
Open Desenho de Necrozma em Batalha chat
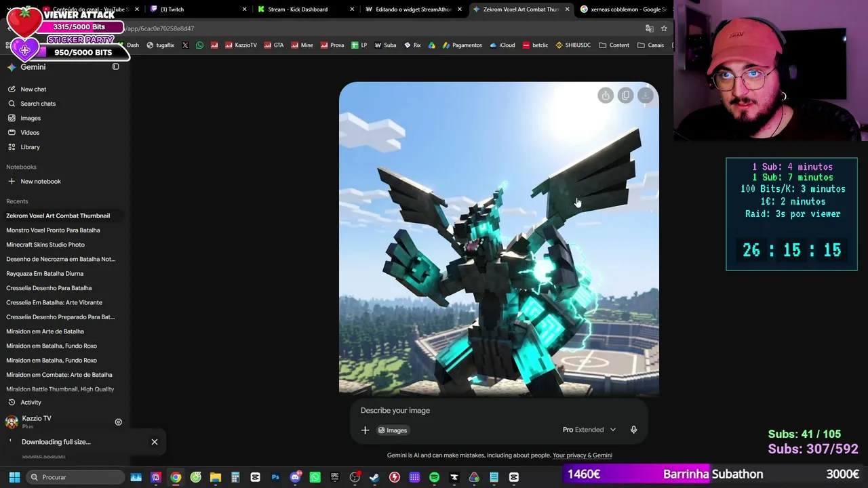click(62, 259)
